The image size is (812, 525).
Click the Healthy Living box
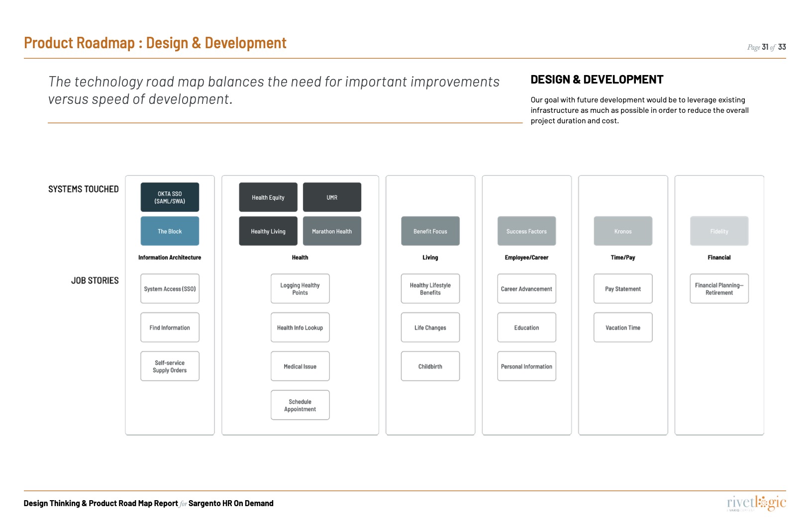(268, 231)
